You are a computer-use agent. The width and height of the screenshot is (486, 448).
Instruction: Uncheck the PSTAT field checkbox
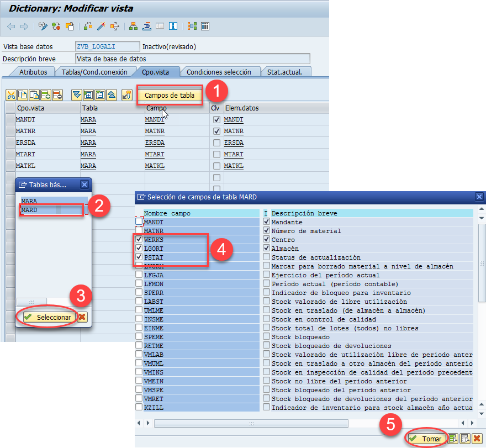point(139,257)
